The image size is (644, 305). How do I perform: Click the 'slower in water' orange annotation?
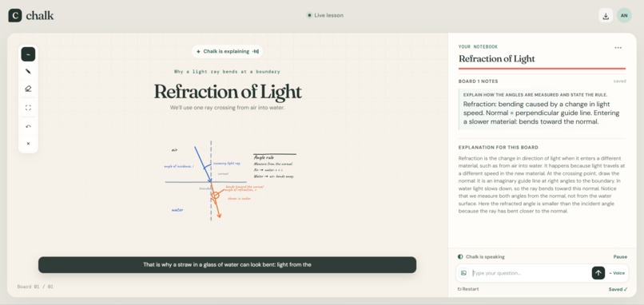[240, 199]
